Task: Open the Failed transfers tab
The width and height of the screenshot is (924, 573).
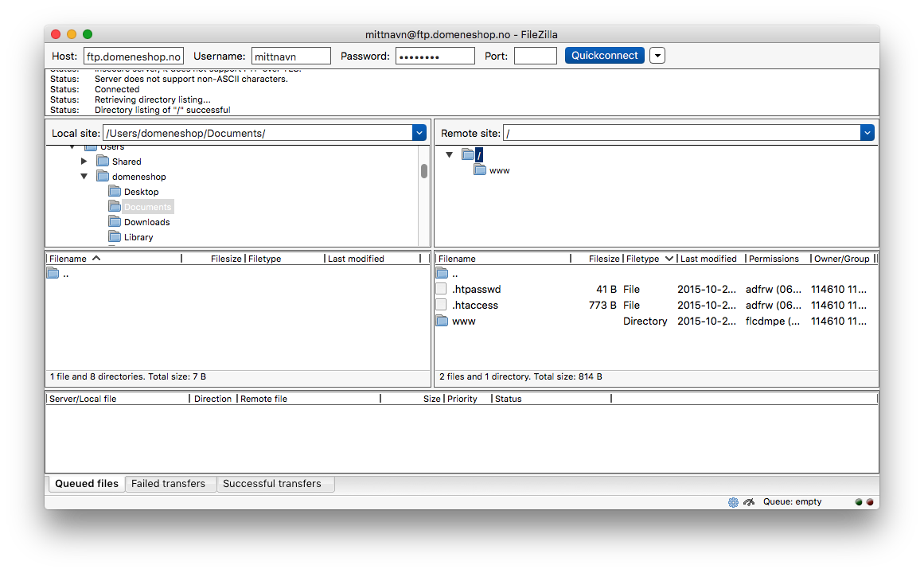Action: (x=169, y=484)
